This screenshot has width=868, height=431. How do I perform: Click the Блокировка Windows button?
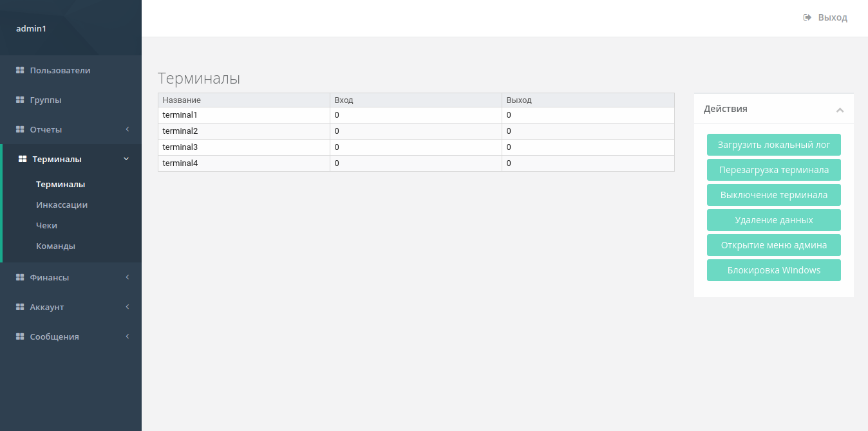pyautogui.click(x=774, y=270)
